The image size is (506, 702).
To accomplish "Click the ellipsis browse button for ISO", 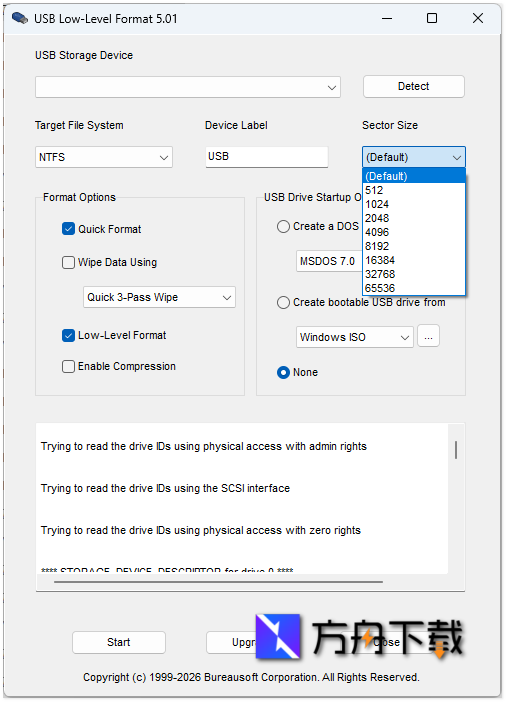I will click(428, 336).
